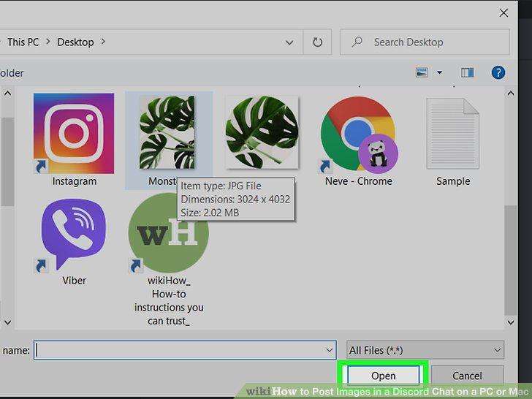Click the Search Desktop box
Screen dimensions: 532x399
(x=425, y=42)
